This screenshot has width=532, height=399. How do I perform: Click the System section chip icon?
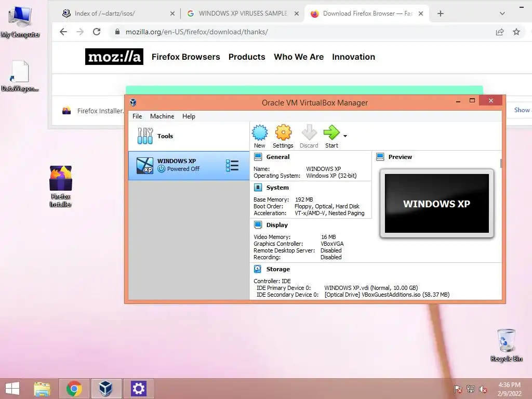258,187
